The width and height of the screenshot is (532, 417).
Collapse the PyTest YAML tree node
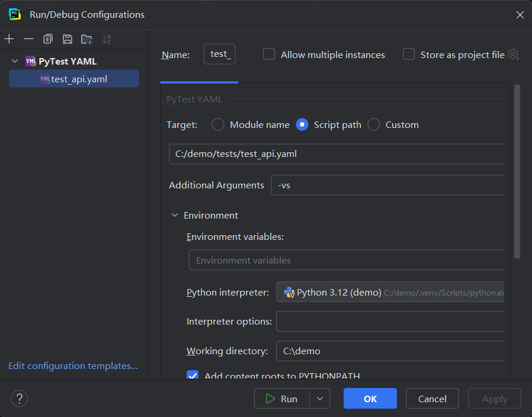tap(15, 62)
